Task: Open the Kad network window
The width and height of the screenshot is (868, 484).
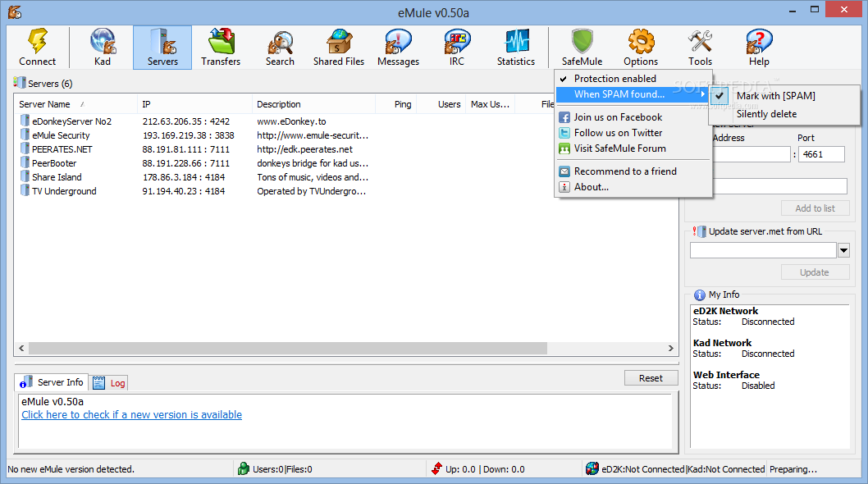Action: coord(103,47)
